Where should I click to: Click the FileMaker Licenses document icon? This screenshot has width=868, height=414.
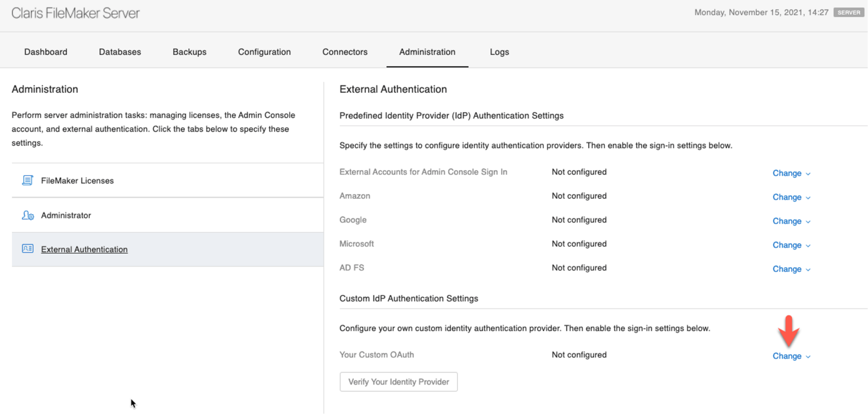pos(27,180)
